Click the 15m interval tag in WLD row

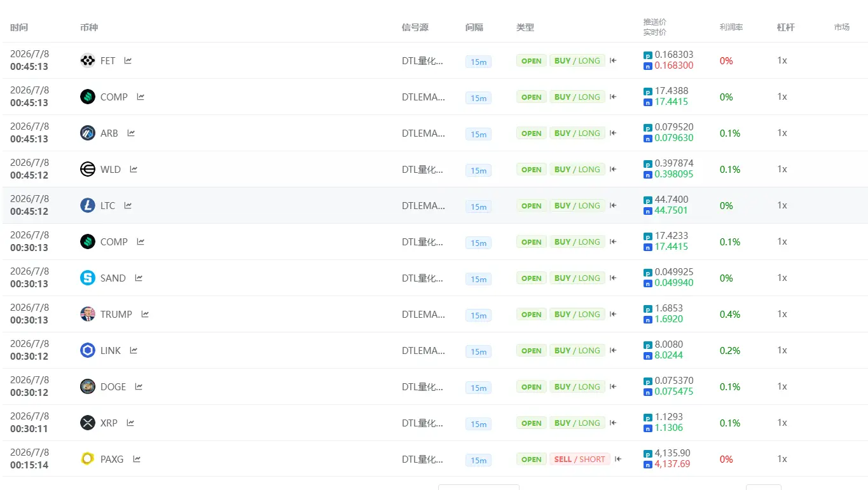click(x=478, y=170)
